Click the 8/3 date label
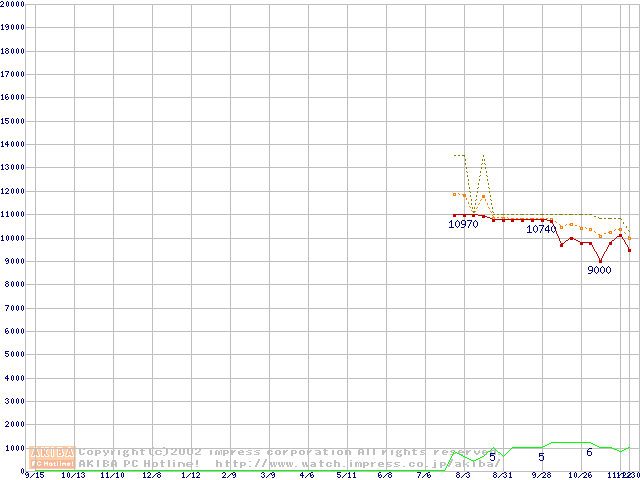The image size is (640, 480). click(463, 475)
